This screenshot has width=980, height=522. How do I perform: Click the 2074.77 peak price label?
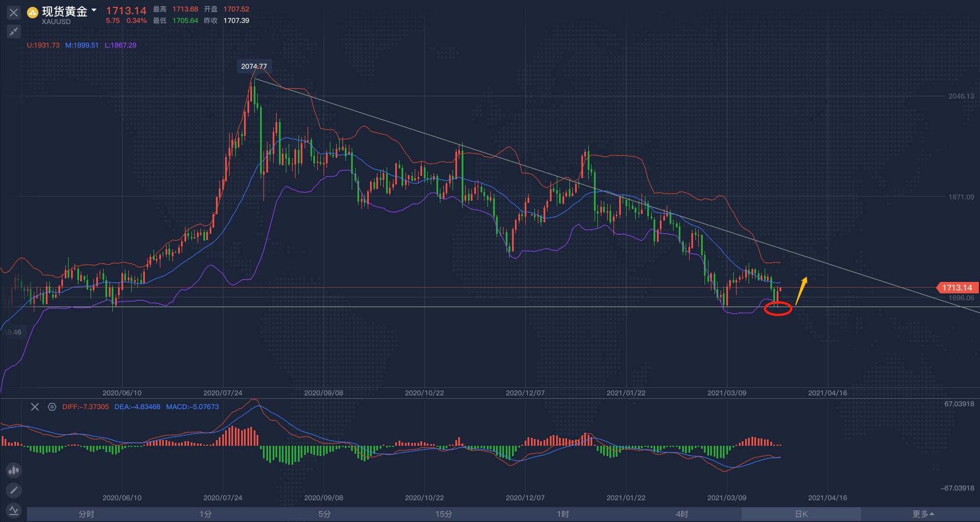coord(254,66)
